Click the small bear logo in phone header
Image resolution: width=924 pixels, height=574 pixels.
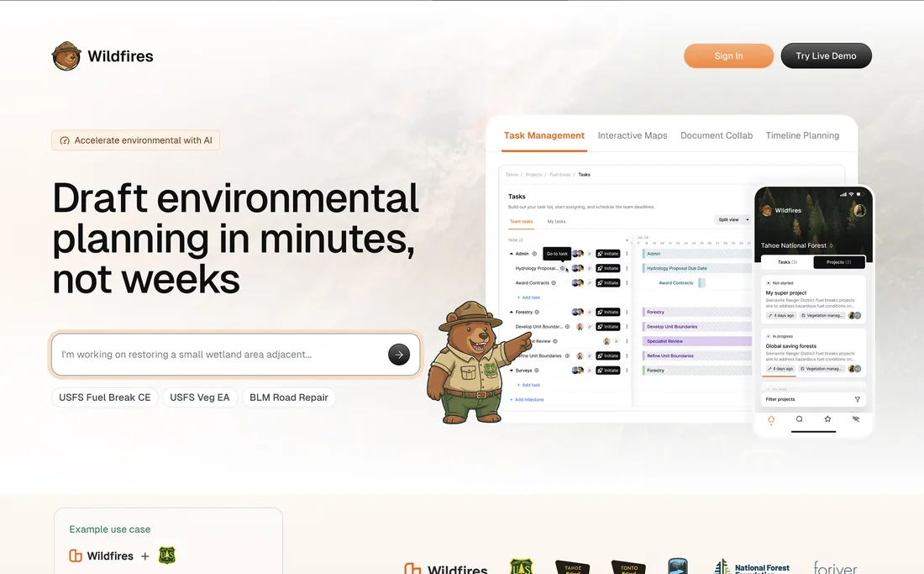coord(767,210)
